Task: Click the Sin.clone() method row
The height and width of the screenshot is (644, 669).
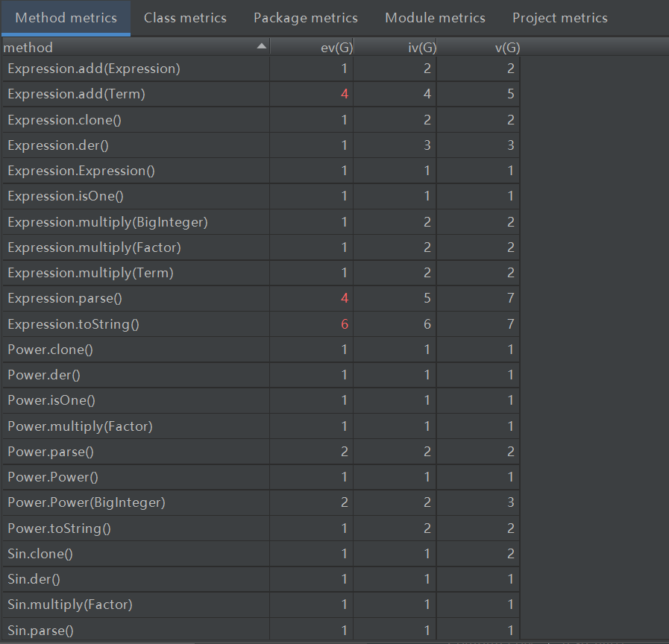Action: coord(40,554)
